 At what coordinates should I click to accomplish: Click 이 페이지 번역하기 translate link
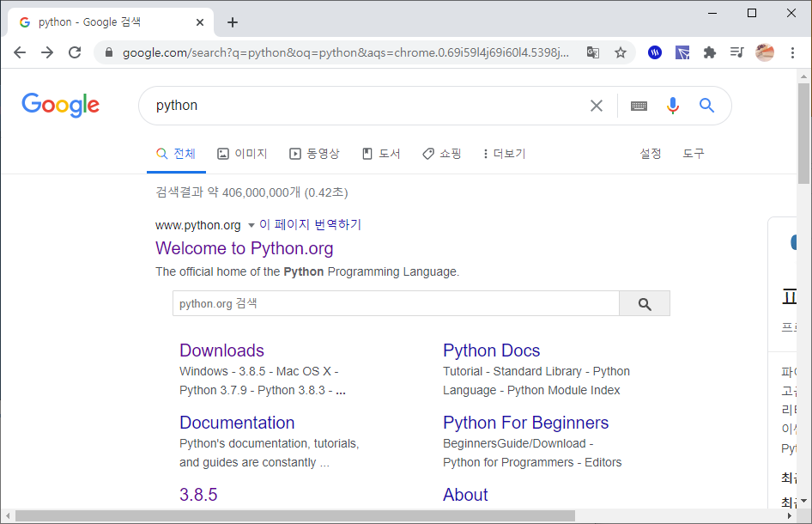click(x=310, y=225)
